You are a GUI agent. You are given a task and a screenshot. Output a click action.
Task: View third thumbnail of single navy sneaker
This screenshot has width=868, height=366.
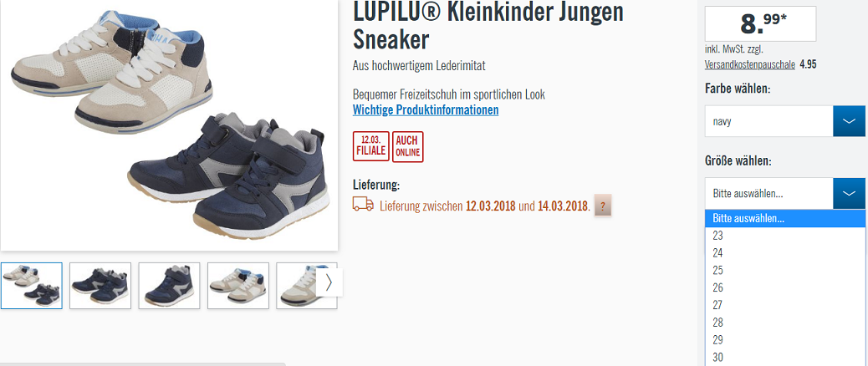coord(169,285)
